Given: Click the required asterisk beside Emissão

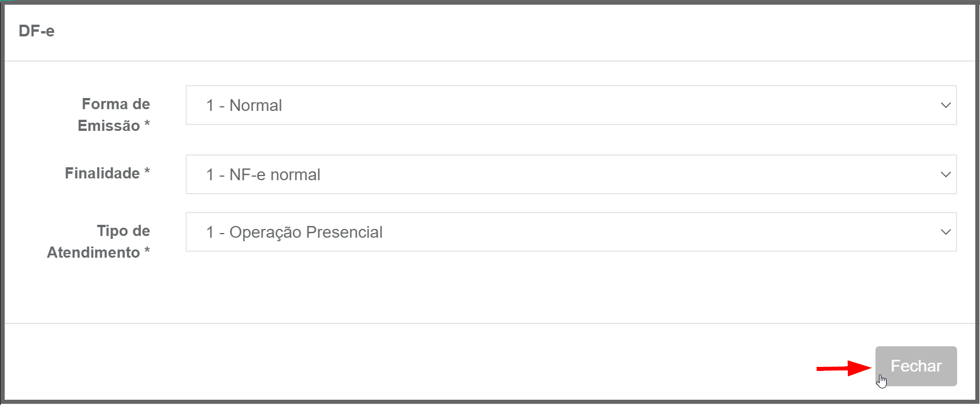Looking at the screenshot, I should click(147, 124).
